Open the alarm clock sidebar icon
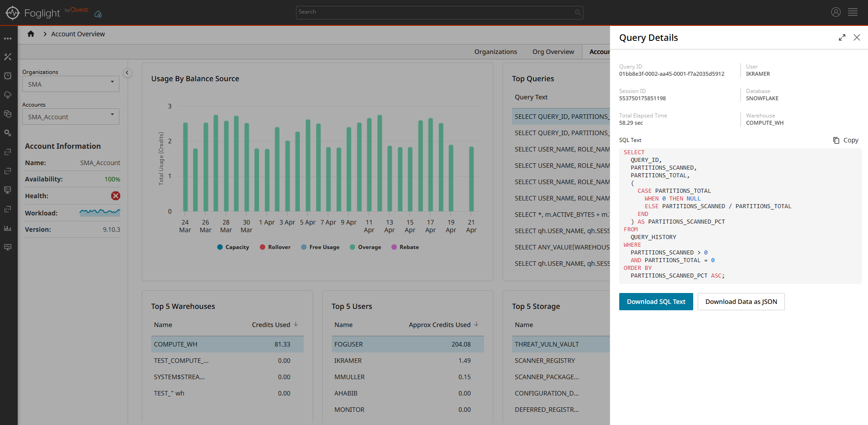Viewport: 868px width, 425px height. click(8, 76)
